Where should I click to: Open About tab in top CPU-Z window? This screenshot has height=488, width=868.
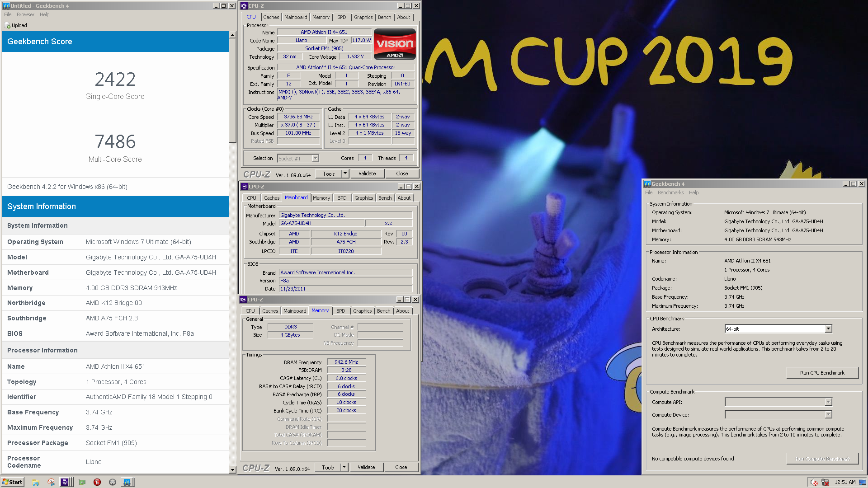[404, 17]
